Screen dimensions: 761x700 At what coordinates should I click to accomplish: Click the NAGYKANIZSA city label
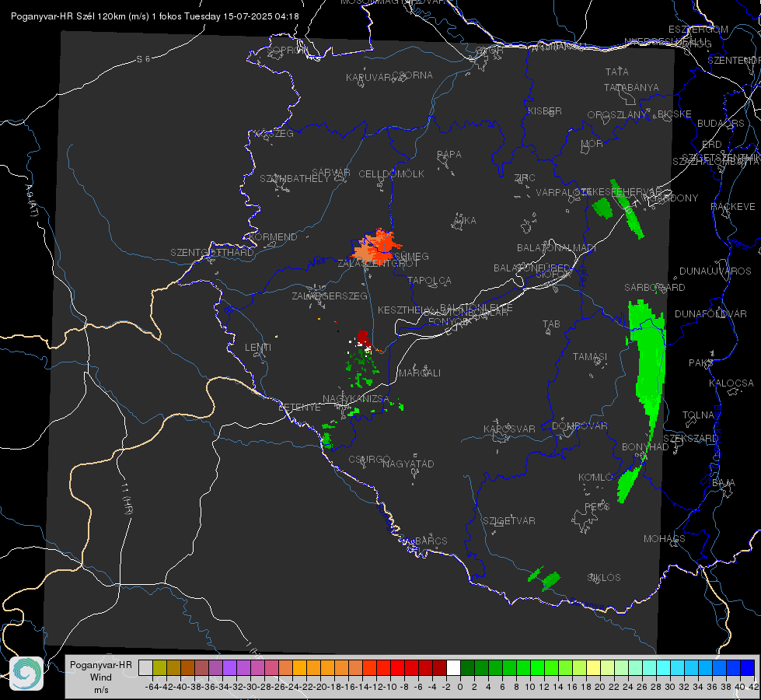coord(356,399)
